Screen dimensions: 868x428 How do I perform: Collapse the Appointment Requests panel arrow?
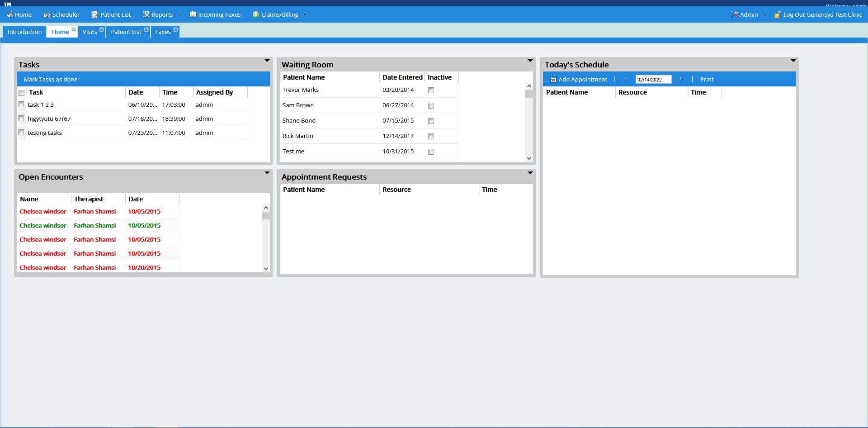[x=530, y=173]
